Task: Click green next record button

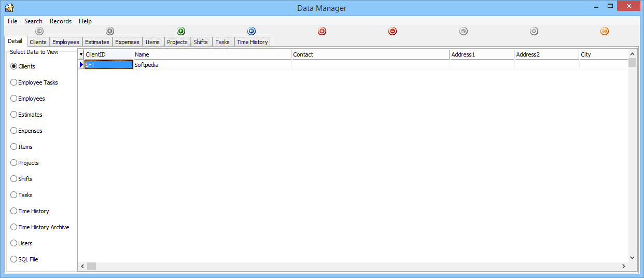Action: (x=181, y=31)
